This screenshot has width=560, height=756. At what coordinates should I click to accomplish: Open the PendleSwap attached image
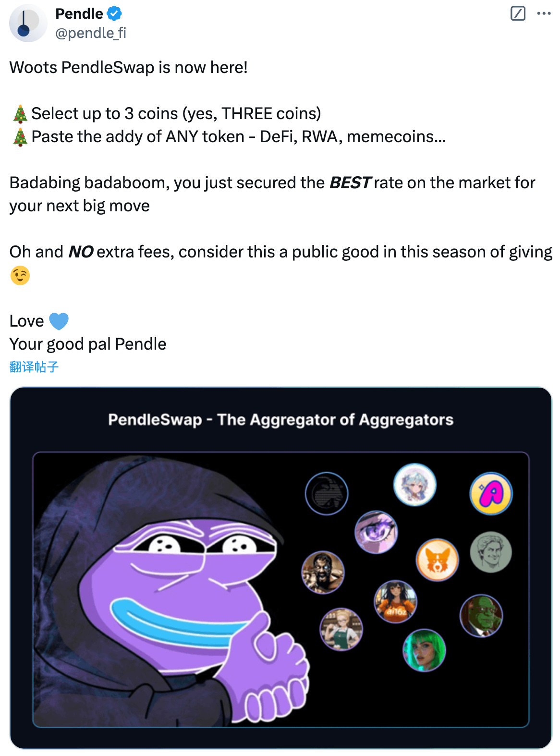click(280, 568)
